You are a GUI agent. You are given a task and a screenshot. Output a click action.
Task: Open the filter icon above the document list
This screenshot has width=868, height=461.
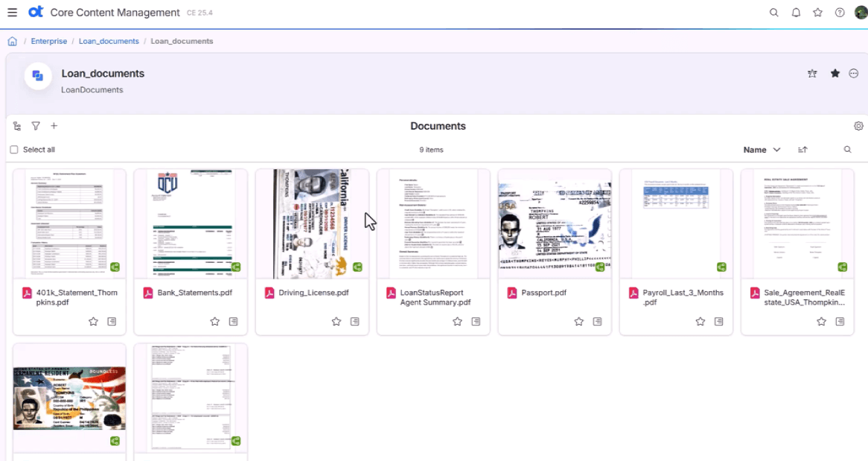(35, 126)
